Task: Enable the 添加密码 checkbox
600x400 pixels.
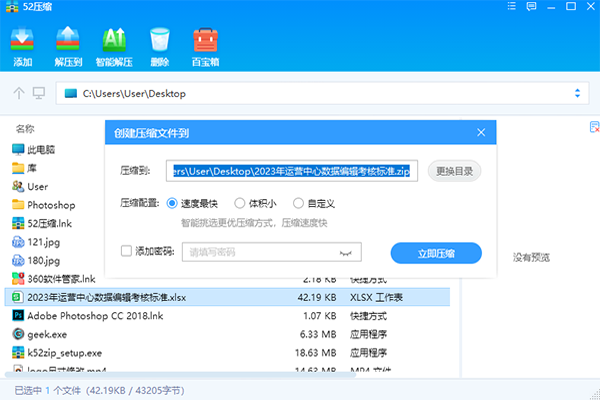Action: click(125, 253)
